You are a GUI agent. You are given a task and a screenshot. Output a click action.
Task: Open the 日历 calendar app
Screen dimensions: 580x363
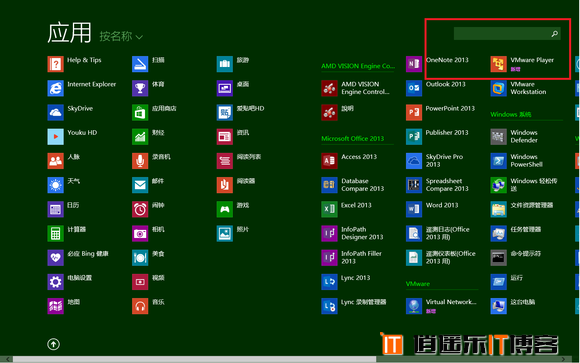pos(63,209)
